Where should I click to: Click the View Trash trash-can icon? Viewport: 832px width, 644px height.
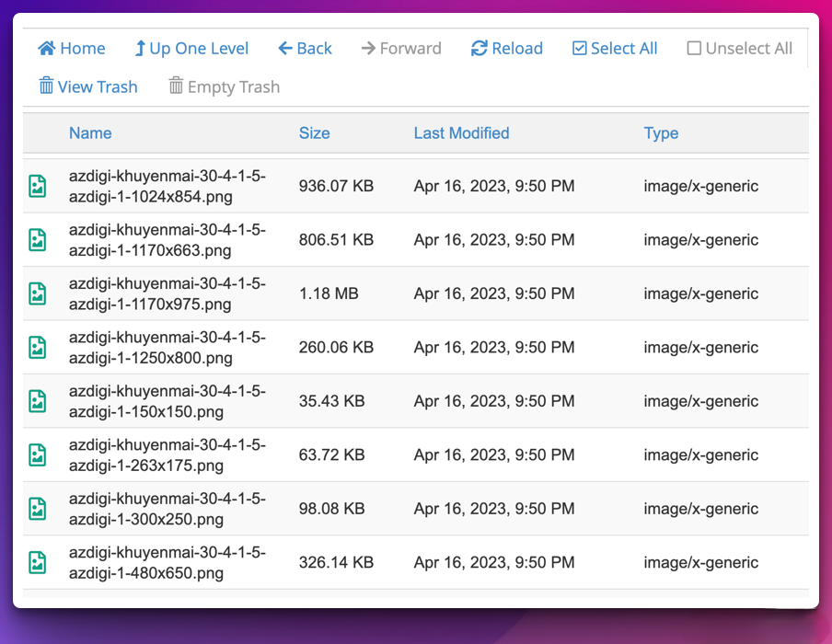46,86
